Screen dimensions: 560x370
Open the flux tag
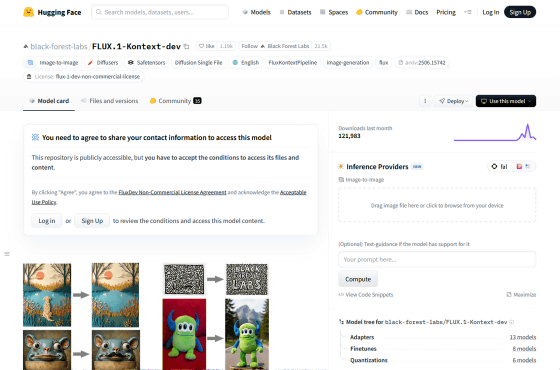click(384, 62)
